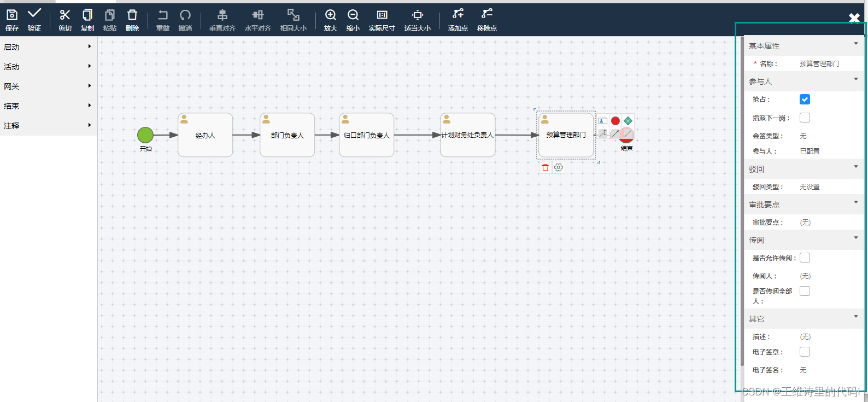Click 传阅人 value (无)

point(805,276)
